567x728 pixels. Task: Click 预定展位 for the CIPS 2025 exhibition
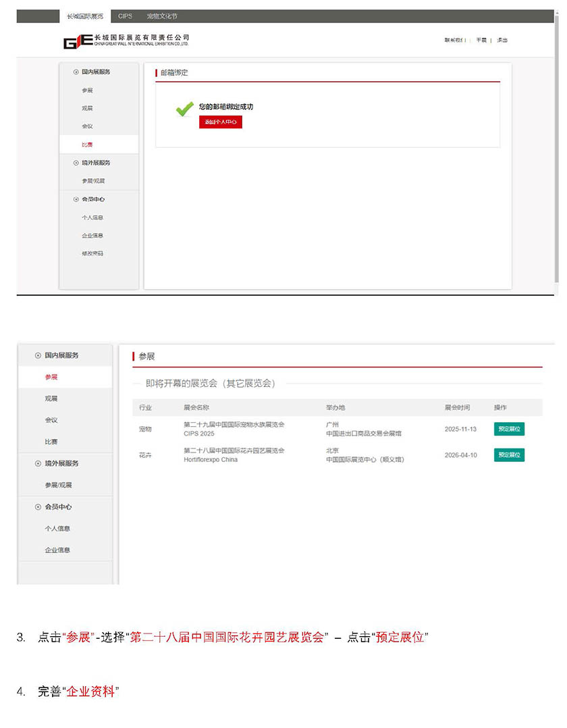coord(508,429)
